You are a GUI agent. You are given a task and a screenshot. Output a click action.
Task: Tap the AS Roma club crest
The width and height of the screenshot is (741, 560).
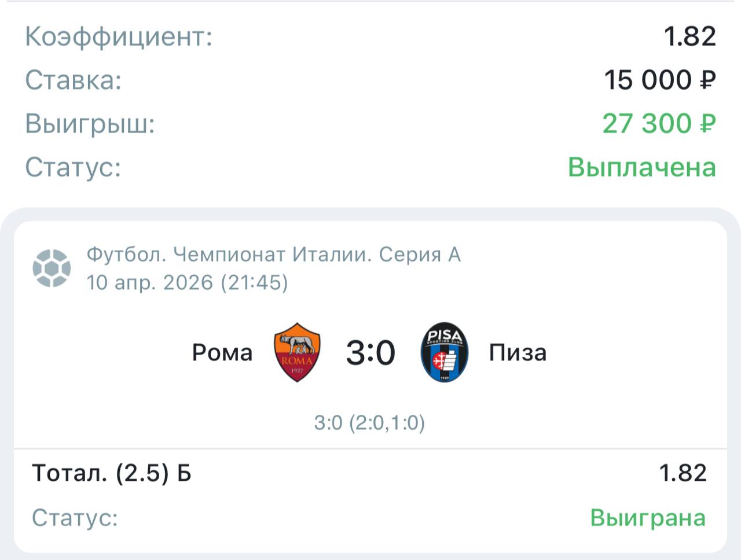click(x=297, y=352)
